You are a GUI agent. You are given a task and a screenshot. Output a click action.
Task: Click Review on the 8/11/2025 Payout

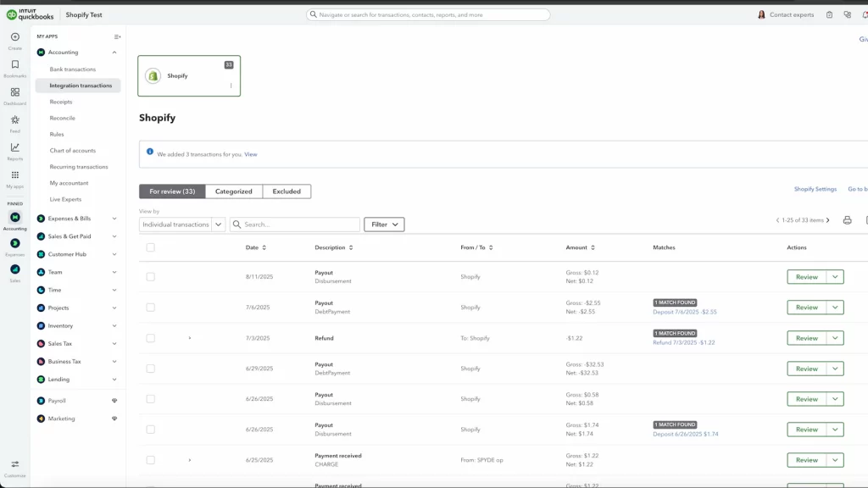click(809, 276)
